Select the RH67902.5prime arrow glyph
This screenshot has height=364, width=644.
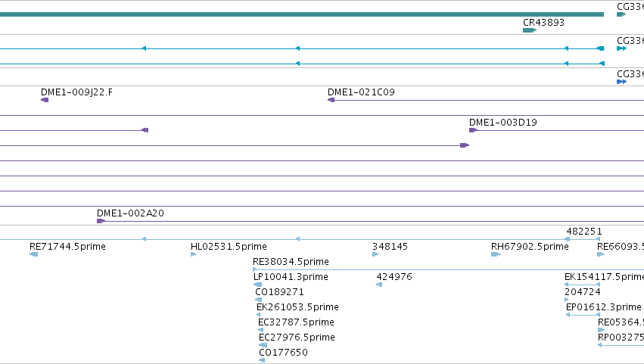pyautogui.click(x=496, y=254)
